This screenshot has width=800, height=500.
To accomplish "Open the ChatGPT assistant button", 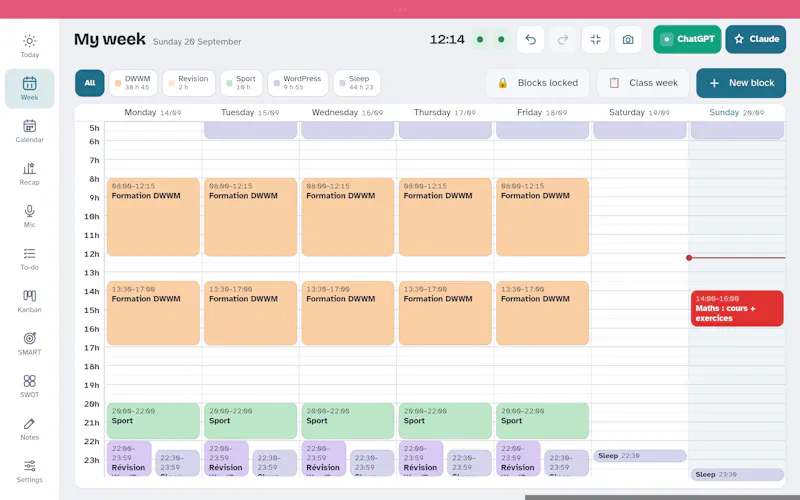I will 687,39.
